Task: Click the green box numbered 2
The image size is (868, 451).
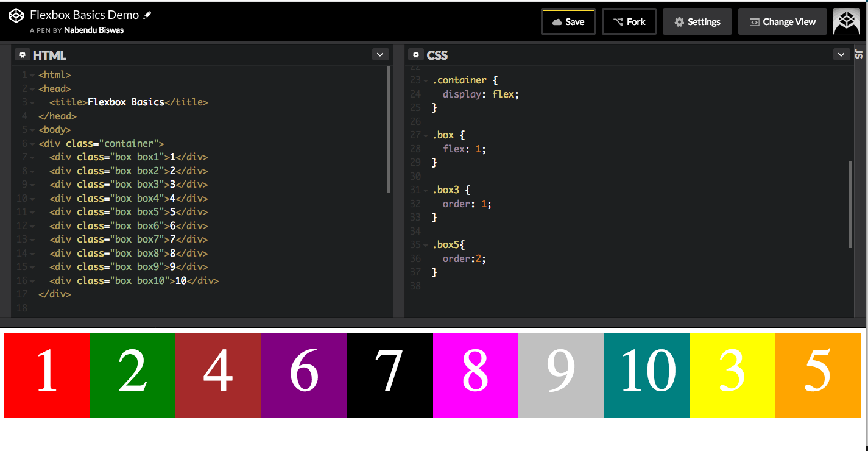Action: pos(132,375)
